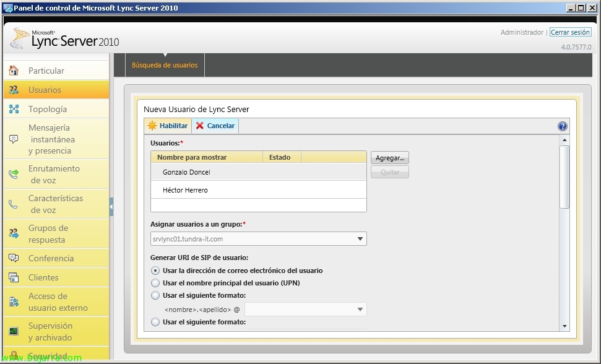
Task: Click the Enrutamiento de voz icon
Action: (x=14, y=175)
